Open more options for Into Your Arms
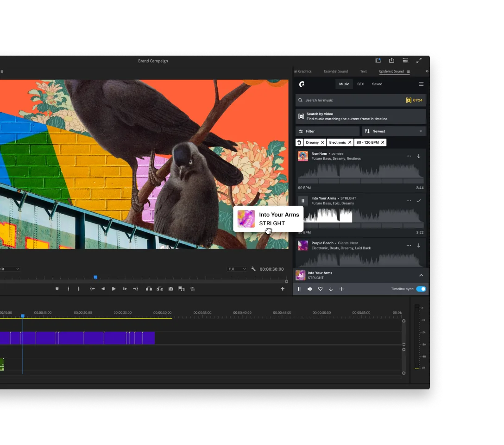The width and height of the screenshot is (504, 445). click(x=409, y=201)
